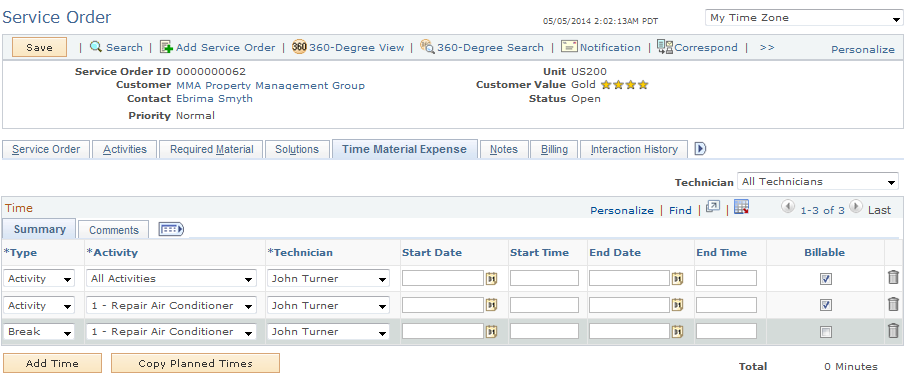
Task: Click the Copy Planned Times button
Action: 195,363
